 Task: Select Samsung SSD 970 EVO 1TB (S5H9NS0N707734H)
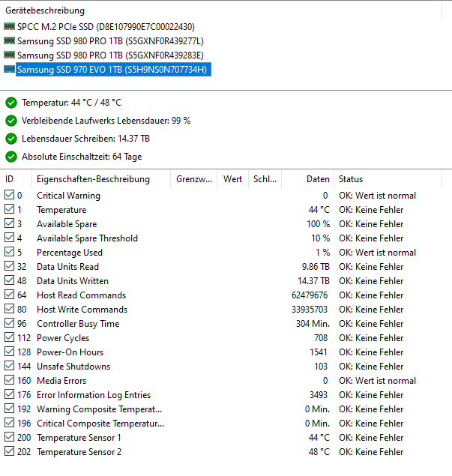tap(113, 70)
